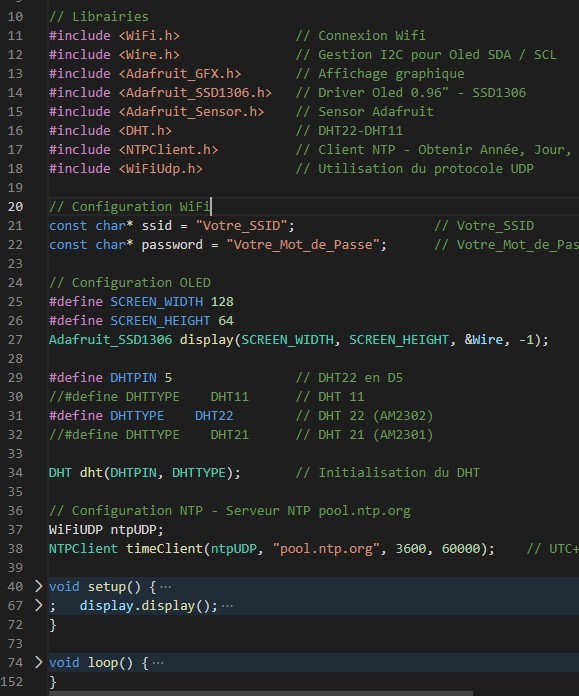This screenshot has height=696, width=579.
Task: Click the commented DHT11 define line
Action: click(x=149, y=396)
